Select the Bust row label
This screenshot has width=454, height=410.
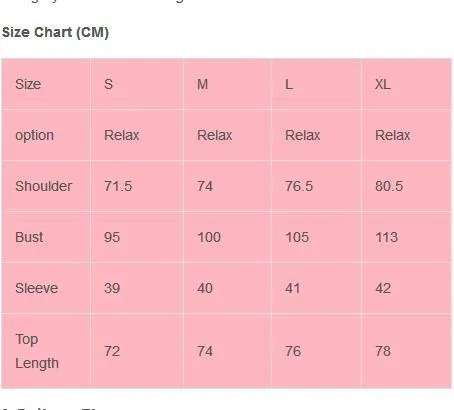[29, 237]
